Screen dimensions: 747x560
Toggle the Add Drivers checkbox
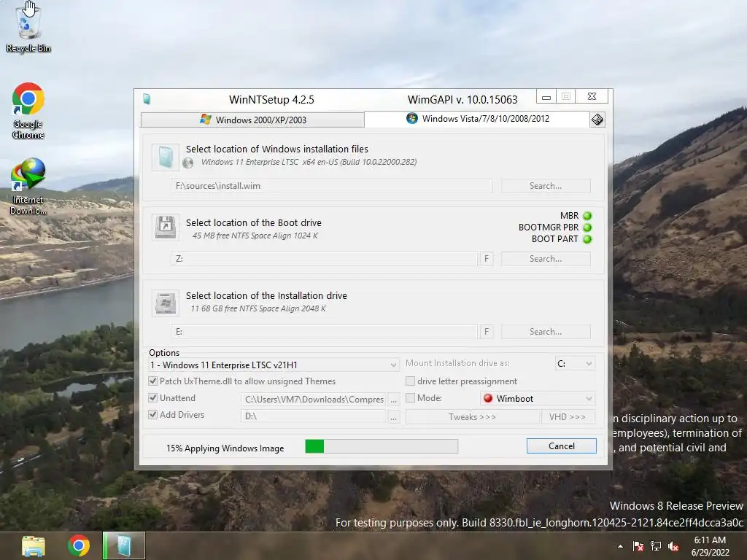[153, 414]
